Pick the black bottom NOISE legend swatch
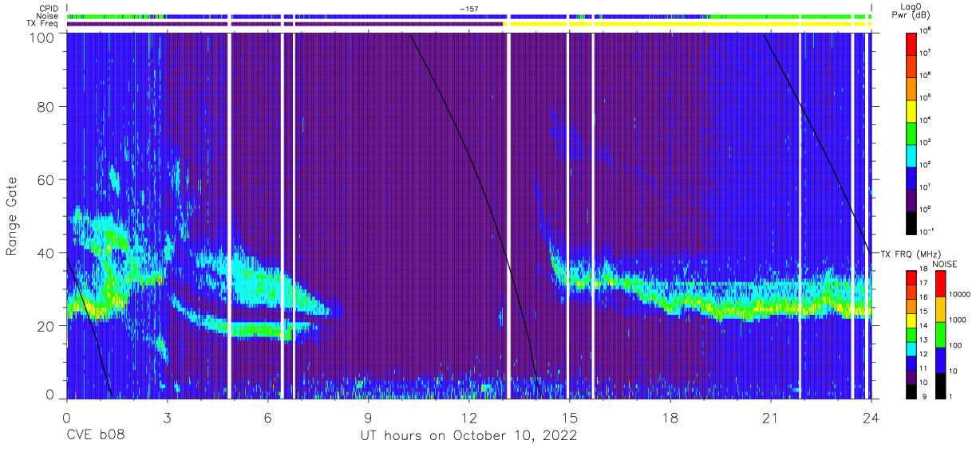Screen dimensions: 980x452 [x=940, y=384]
